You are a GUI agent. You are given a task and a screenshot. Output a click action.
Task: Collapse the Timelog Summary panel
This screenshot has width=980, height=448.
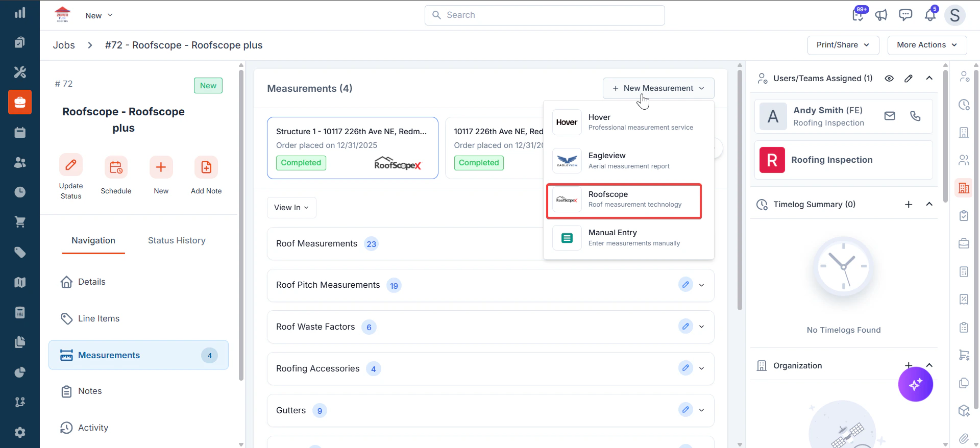(x=929, y=204)
